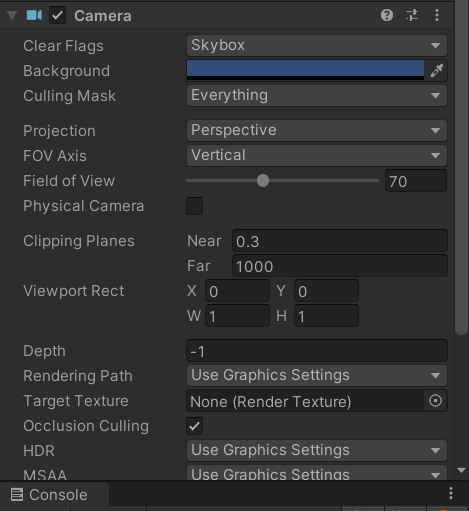This screenshot has height=511, width=469.
Task: Enable the Physical Camera checkbox
Action: (194, 206)
